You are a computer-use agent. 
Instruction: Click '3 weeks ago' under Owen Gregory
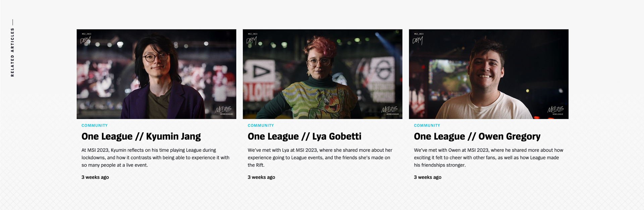tap(428, 177)
